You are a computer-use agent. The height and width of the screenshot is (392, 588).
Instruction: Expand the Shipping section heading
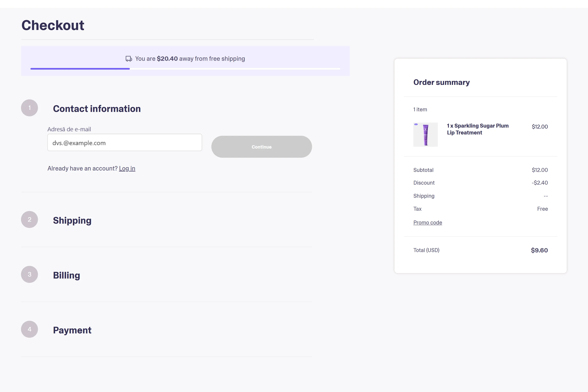tap(72, 220)
